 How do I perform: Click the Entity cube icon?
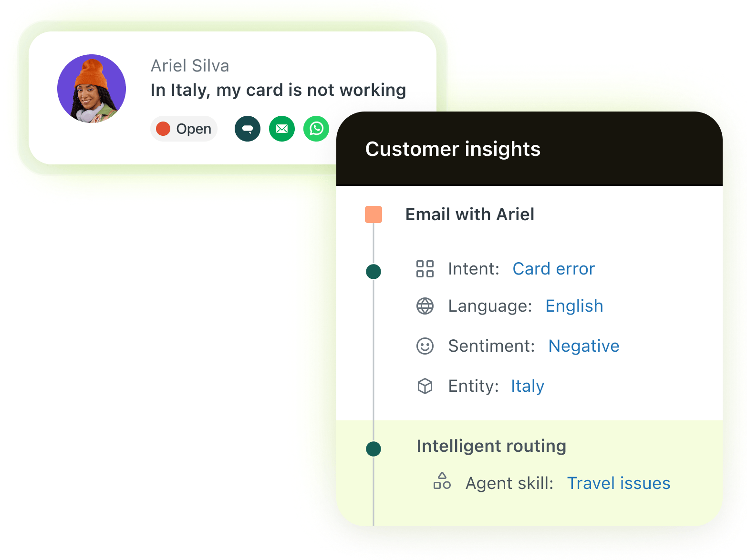425,386
